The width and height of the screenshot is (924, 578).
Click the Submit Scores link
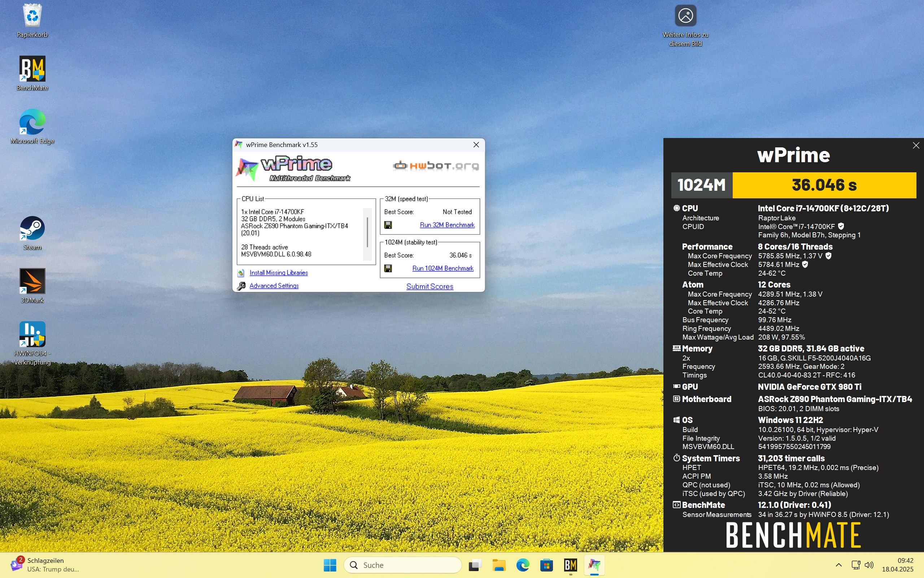coord(430,286)
